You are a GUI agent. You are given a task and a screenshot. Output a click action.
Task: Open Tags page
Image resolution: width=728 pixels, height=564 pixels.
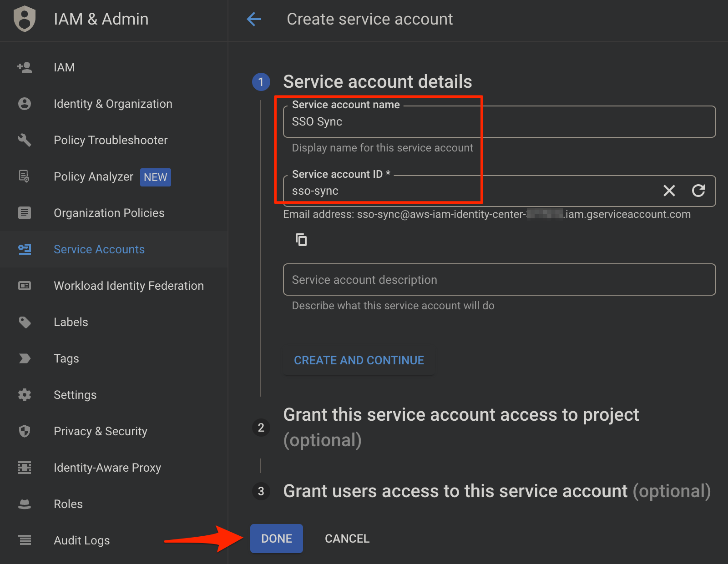[x=114, y=358]
